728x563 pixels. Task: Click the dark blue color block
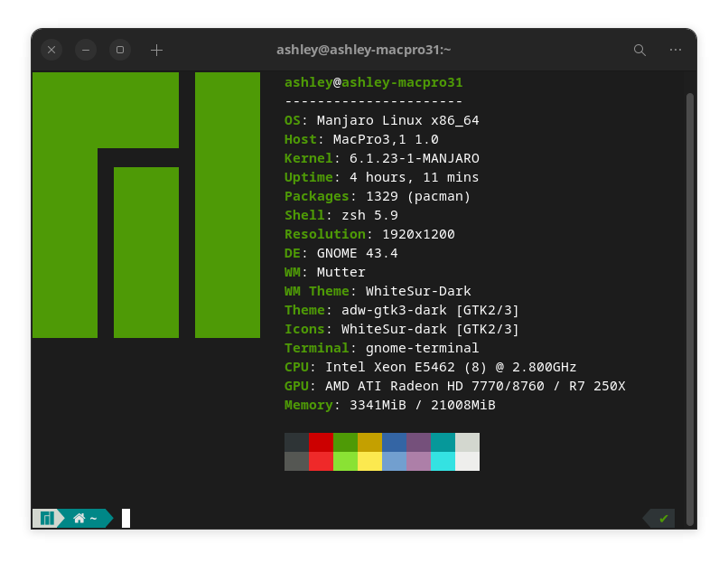[394, 442]
